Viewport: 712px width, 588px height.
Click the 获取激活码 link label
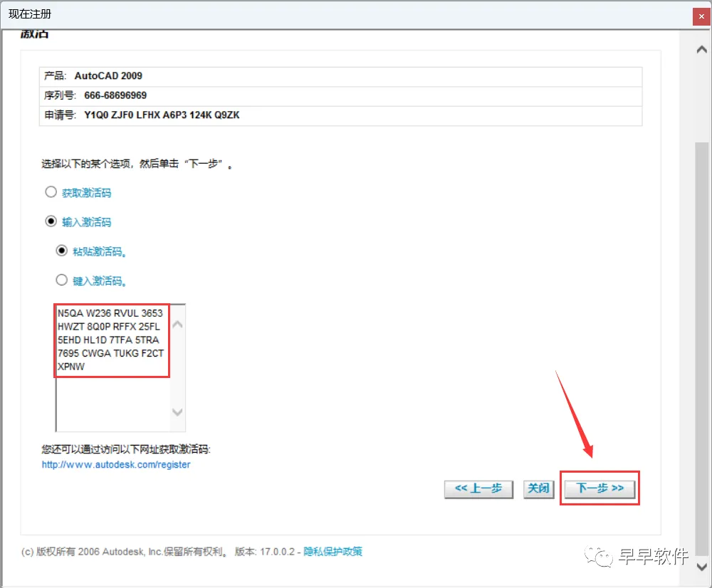tap(86, 193)
